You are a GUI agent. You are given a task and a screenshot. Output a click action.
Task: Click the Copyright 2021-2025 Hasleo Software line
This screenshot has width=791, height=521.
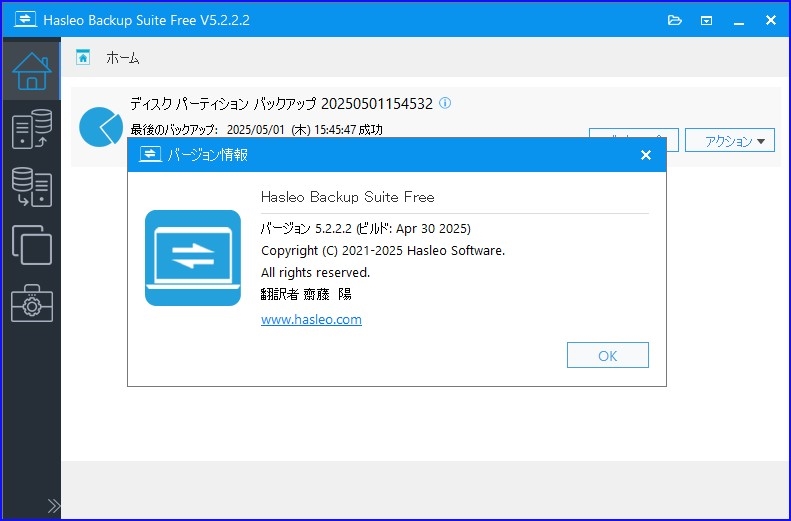[x=383, y=251]
